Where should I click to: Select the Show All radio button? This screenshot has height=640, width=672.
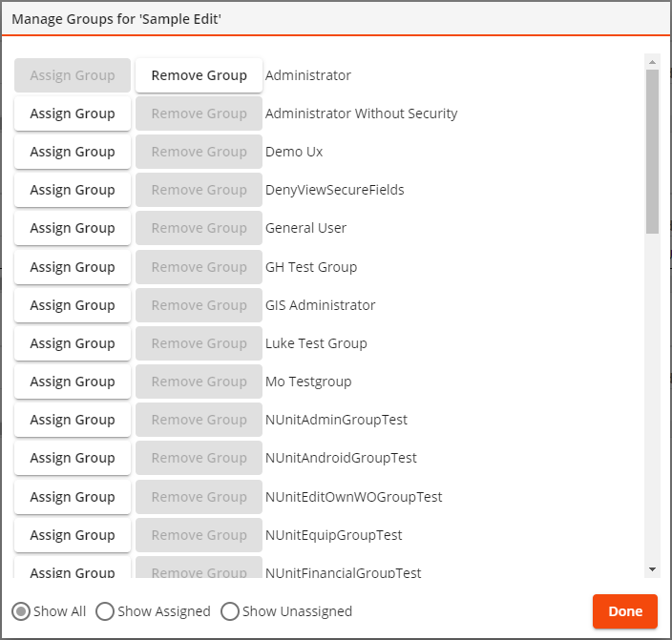point(20,611)
